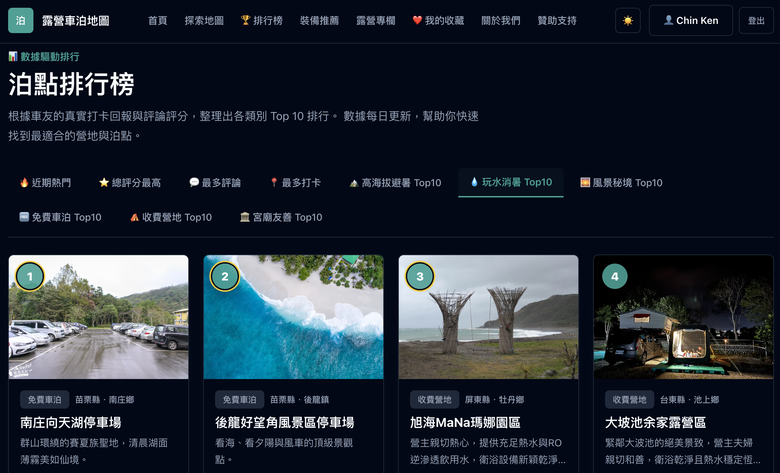The image size is (780, 473).
Task: Click the 營主親切熱心 description text
Action: [x=488, y=451]
